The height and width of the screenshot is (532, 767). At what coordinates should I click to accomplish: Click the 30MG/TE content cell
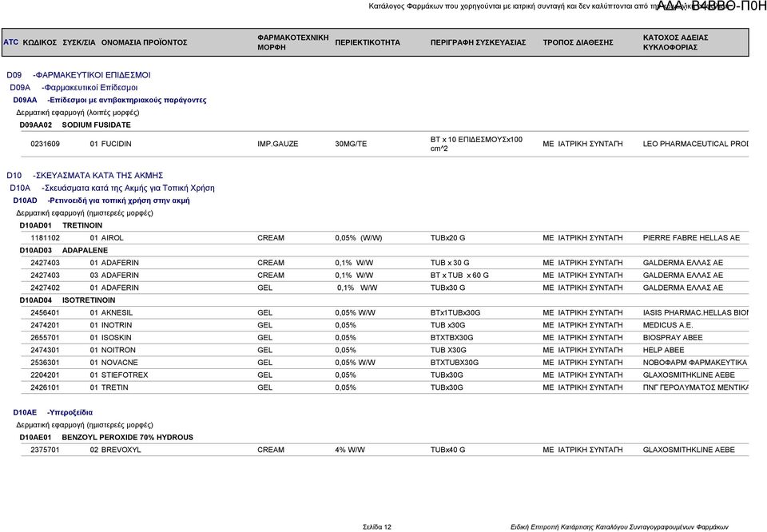[351, 144]
